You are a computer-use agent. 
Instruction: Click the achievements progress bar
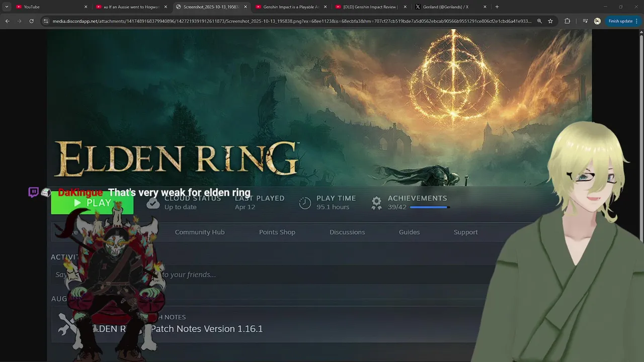point(430,207)
